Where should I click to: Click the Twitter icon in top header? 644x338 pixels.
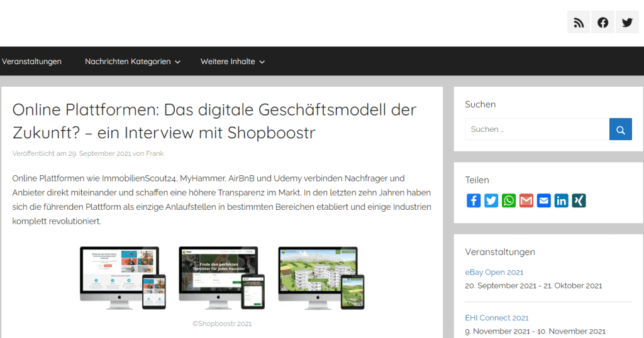tap(627, 23)
